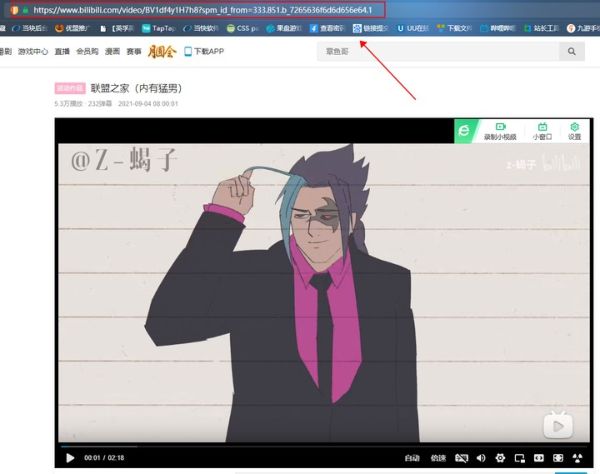Open the 倍速 playback speed menu
Image resolution: width=600 pixels, height=474 pixels.
438,458
